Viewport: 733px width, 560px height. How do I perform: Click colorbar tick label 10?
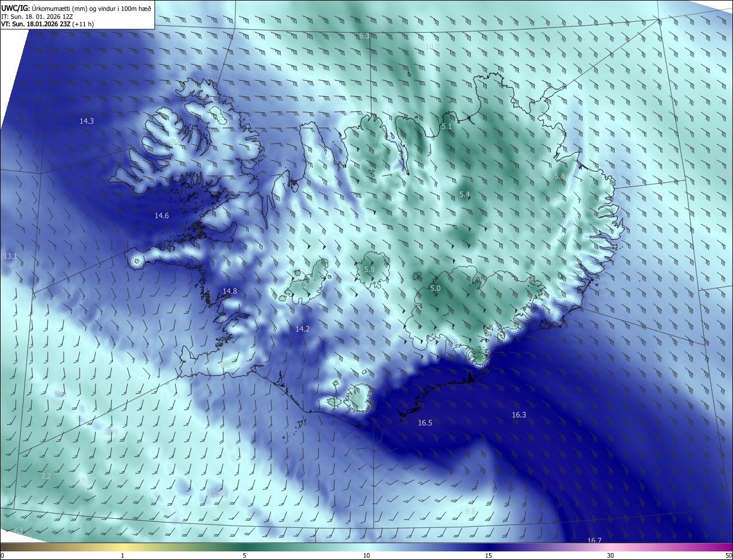(366, 555)
